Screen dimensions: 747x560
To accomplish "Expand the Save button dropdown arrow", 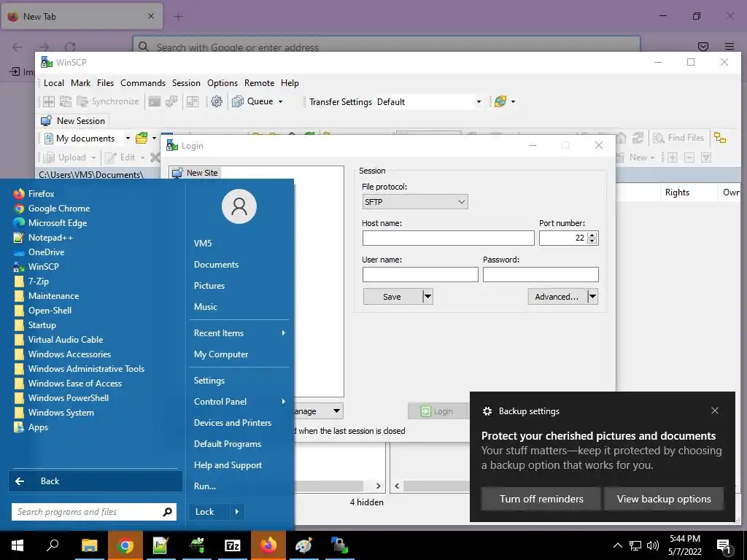I will coord(427,297).
